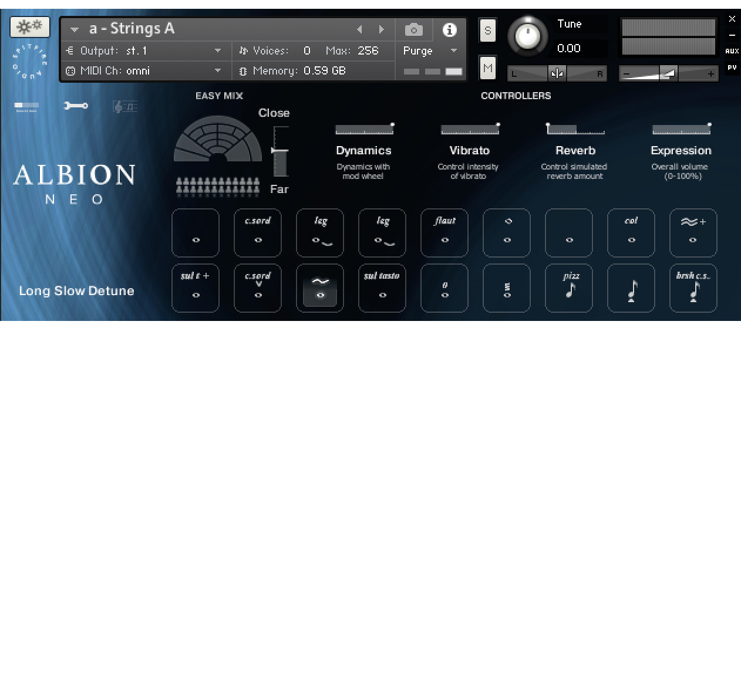
Task: Open the ostinatum notation view icon
Action: (124, 106)
